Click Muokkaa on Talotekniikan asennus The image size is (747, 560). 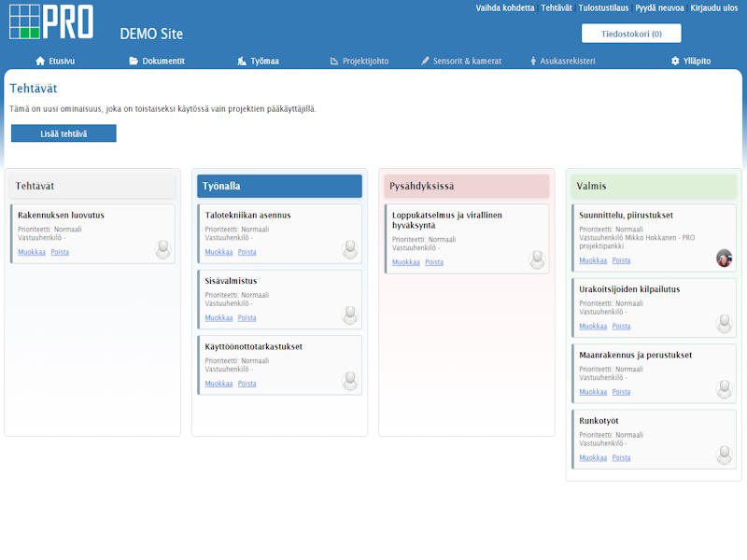218,252
